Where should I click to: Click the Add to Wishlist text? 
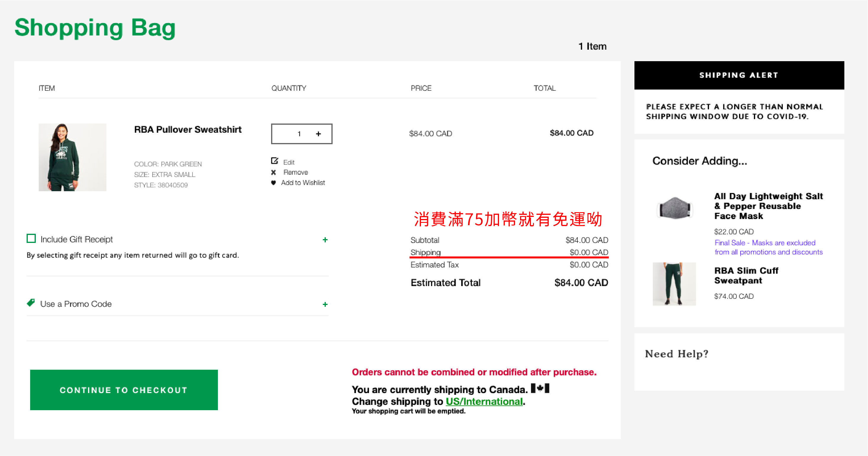[x=303, y=183]
